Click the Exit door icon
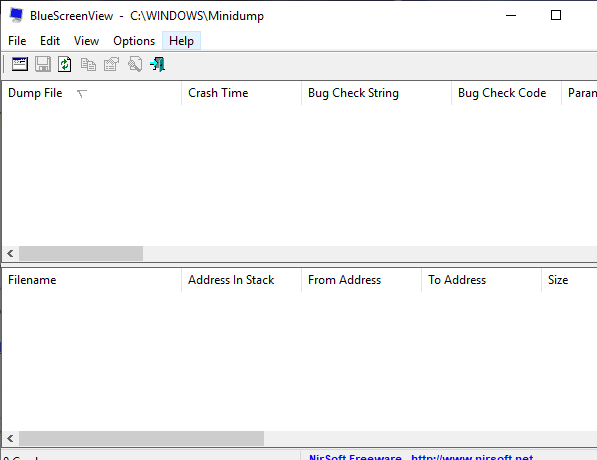 pos(157,64)
